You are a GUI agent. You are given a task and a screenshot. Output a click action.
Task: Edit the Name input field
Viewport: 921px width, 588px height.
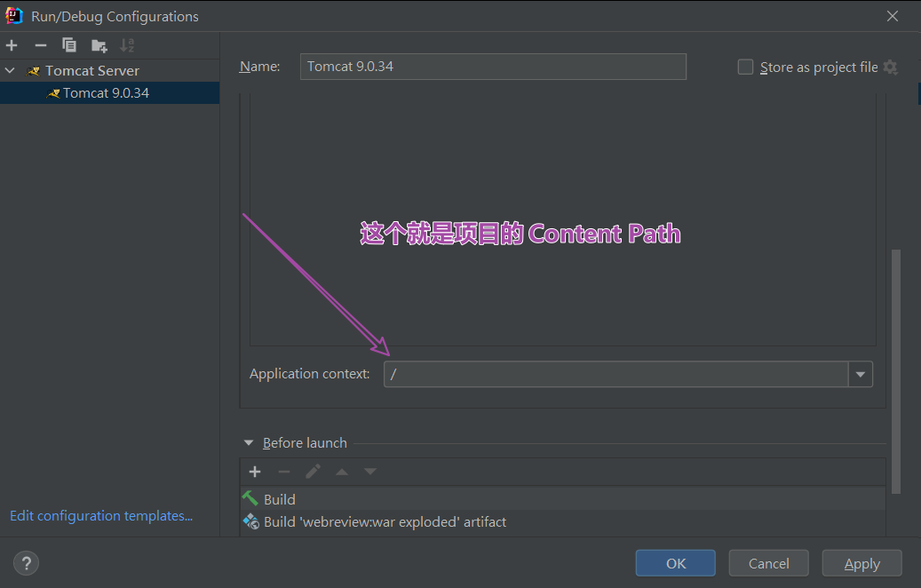493,67
